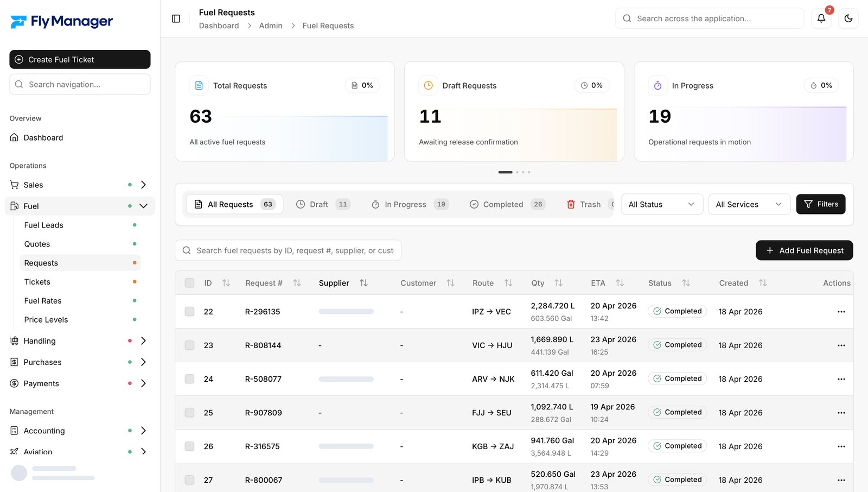Image resolution: width=868 pixels, height=492 pixels.
Task: Sort by Route column arrows
Action: 508,283
